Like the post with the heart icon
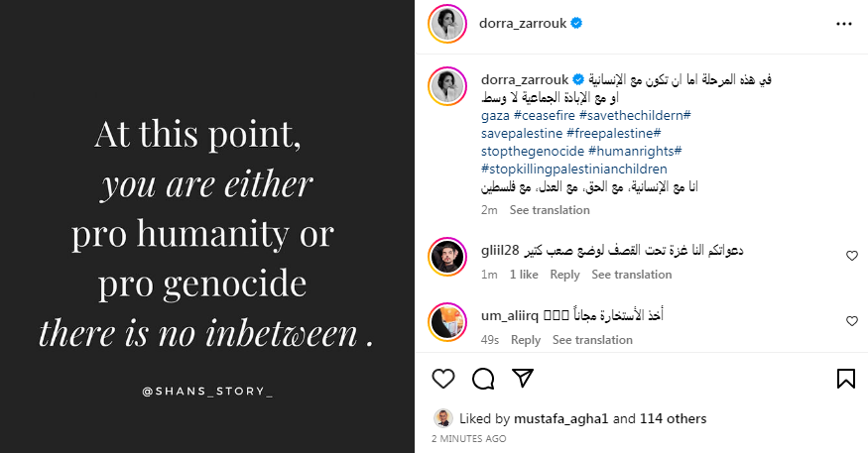Viewport: 868px width, 453px height. click(x=443, y=378)
